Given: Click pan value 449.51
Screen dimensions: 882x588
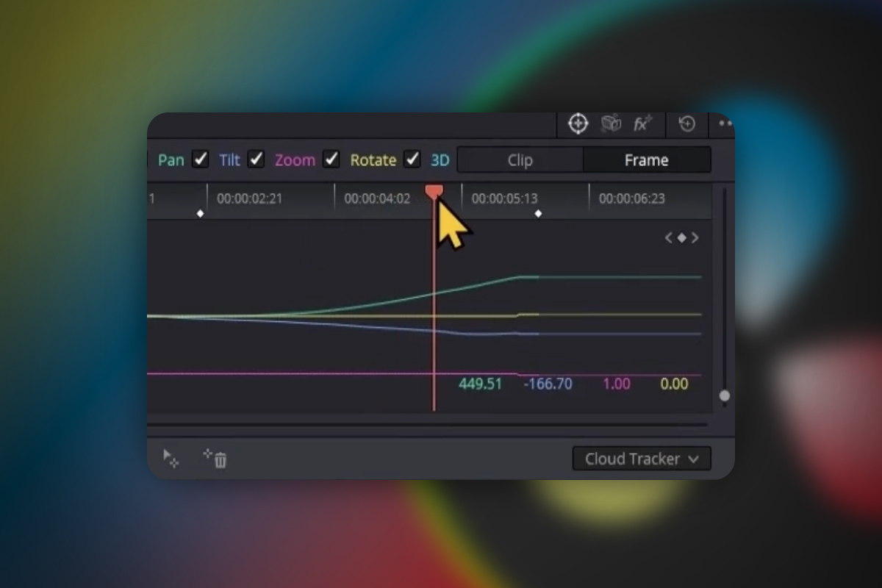Looking at the screenshot, I should [480, 384].
